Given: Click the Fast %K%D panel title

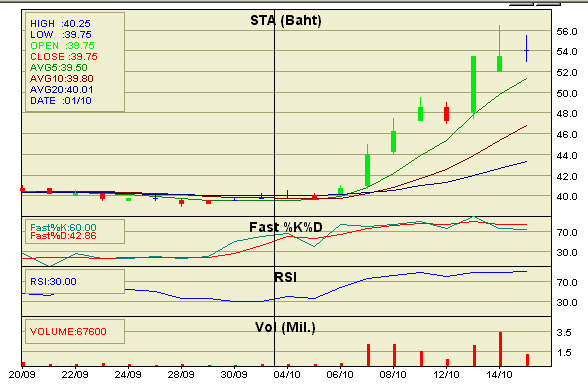Looking at the screenshot, I should pos(286,227).
